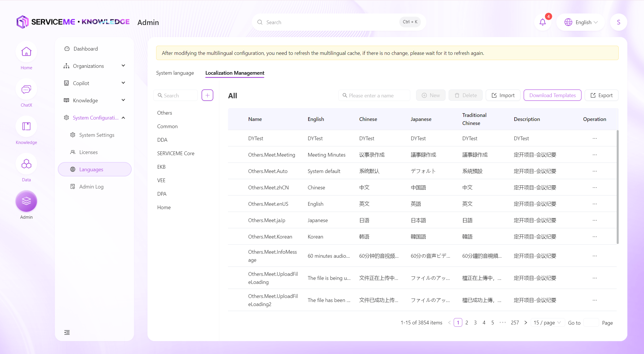
Task: Click the ChatX sidebar icon
Action: pyautogui.click(x=26, y=89)
